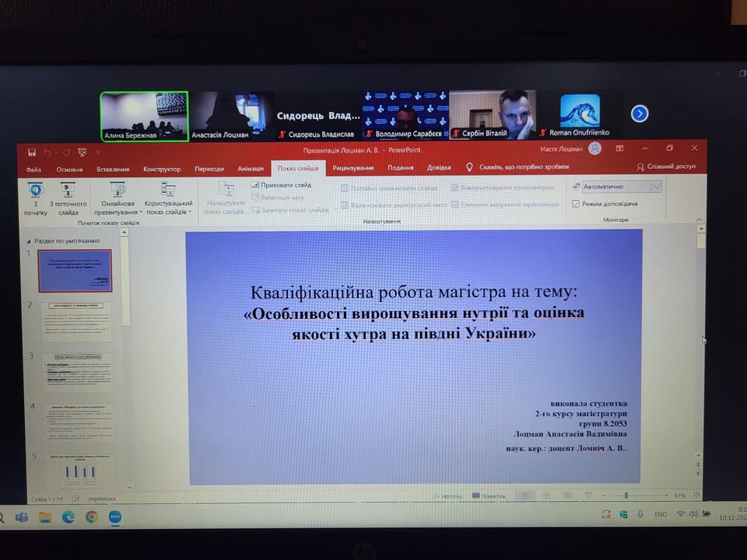Switch to the Переходи tab
This screenshot has height=560, width=747.
[209, 169]
